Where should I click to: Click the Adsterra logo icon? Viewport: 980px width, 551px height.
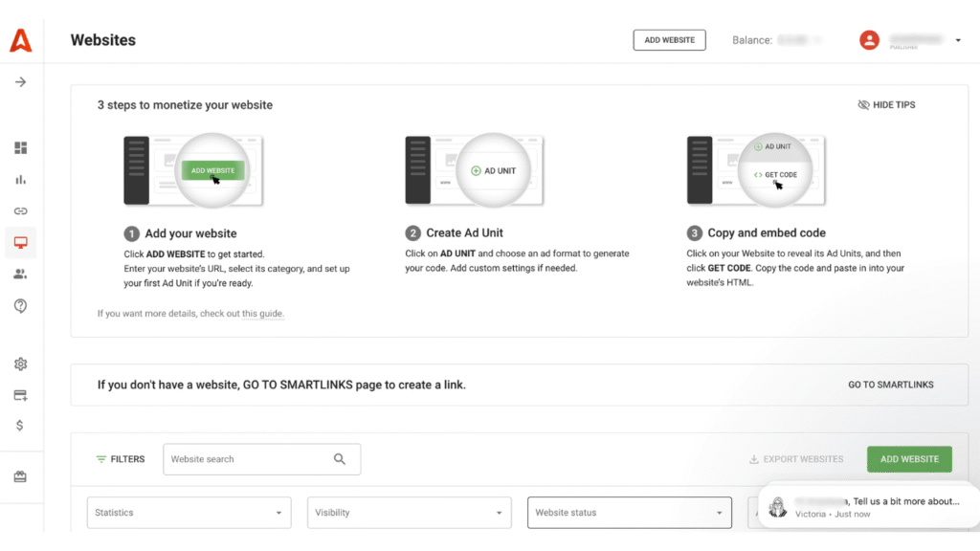click(x=21, y=40)
